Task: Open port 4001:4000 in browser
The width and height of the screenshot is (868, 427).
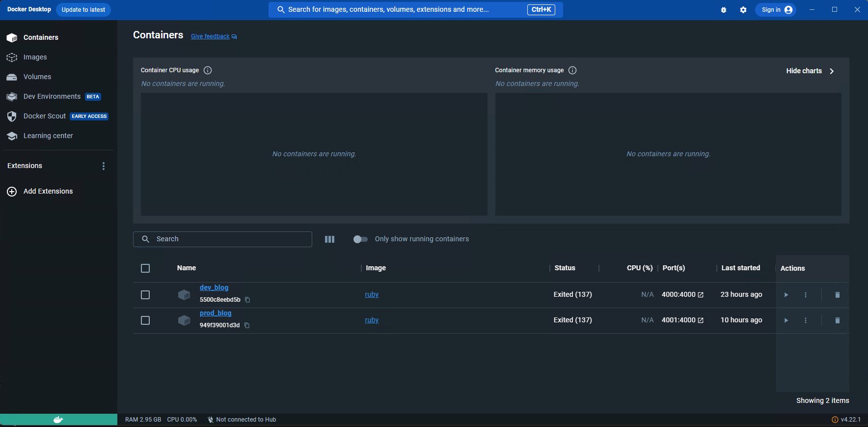Action: pyautogui.click(x=682, y=320)
